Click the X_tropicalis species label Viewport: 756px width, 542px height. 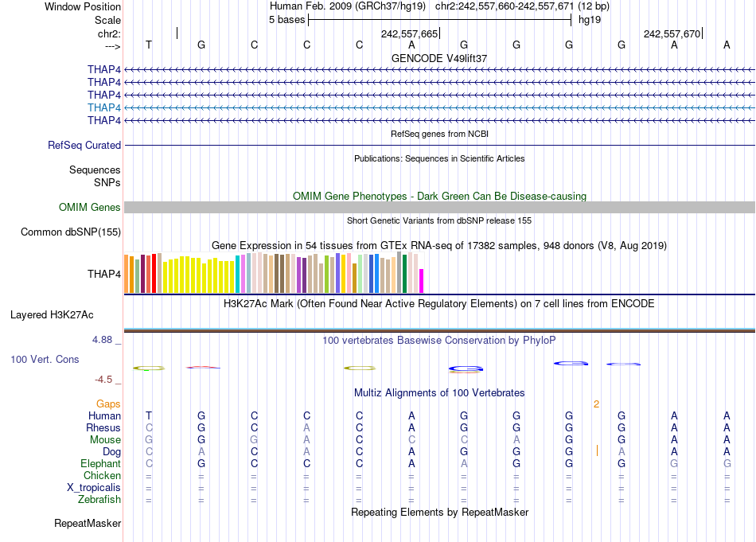coord(94,488)
